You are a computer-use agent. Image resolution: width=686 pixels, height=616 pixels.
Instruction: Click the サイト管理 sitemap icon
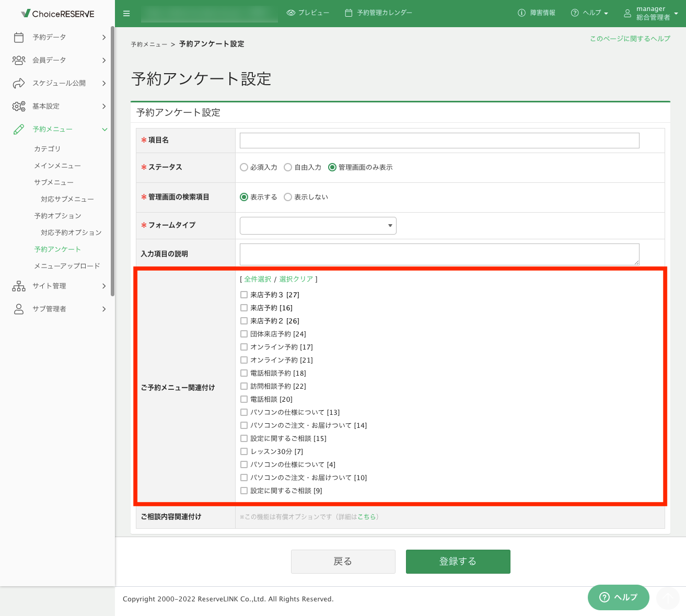pos(19,286)
